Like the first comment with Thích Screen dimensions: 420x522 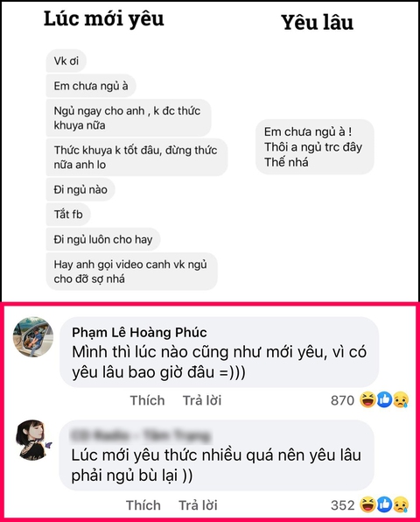pos(147,400)
